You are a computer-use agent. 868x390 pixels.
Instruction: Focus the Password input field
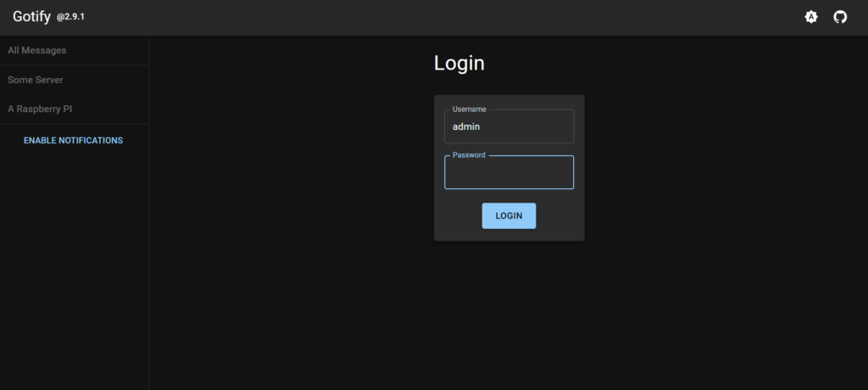(x=509, y=172)
